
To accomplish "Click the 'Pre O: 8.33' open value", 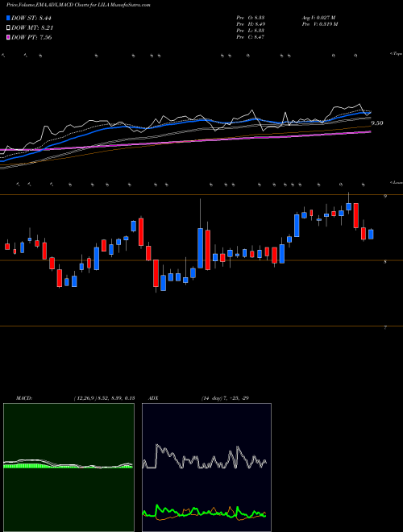I will click(x=251, y=17).
